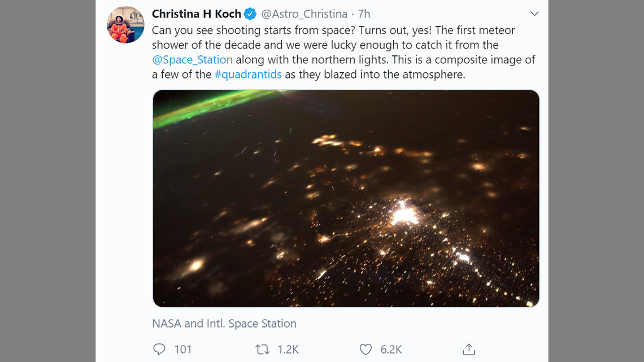This screenshot has height=362, width=644.
Task: Click the 6.2K likes count
Action: click(391, 350)
